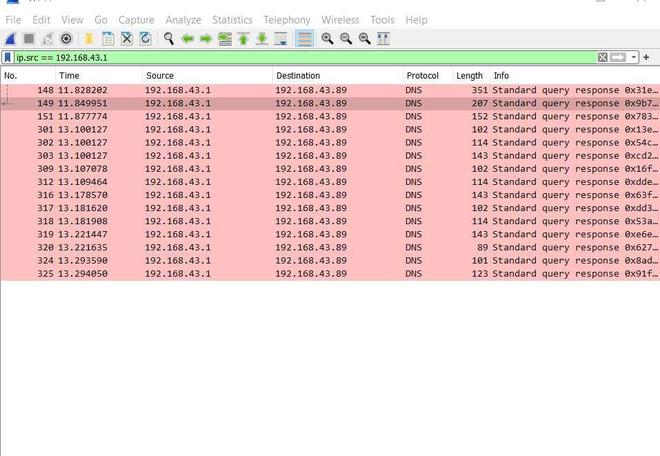Close this capture file
660x456 pixels.
click(x=127, y=39)
